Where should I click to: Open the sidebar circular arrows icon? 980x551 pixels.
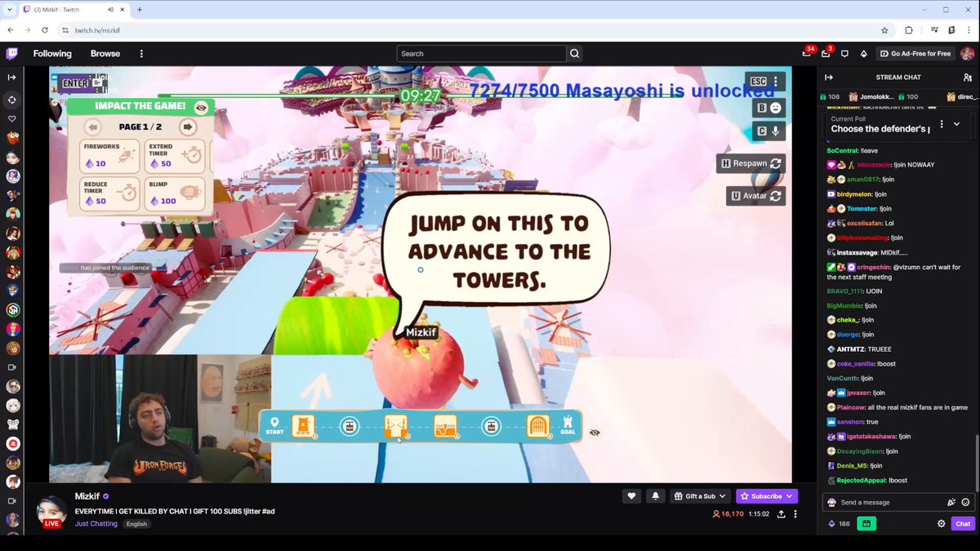(11, 100)
